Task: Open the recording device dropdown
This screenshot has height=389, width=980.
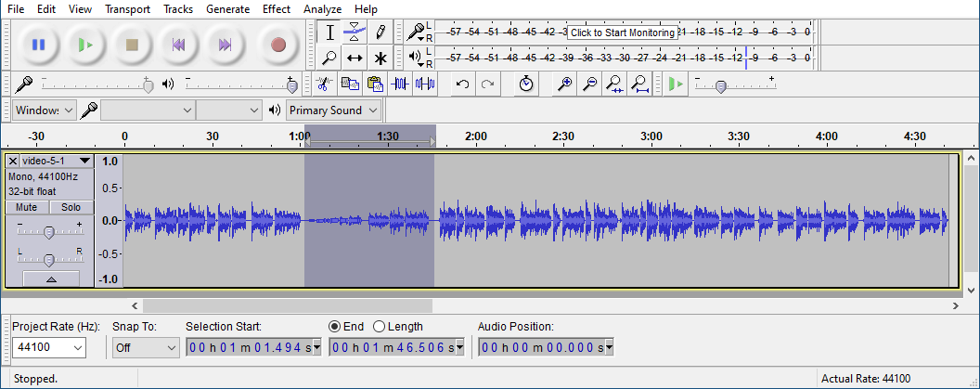Action: (148, 110)
